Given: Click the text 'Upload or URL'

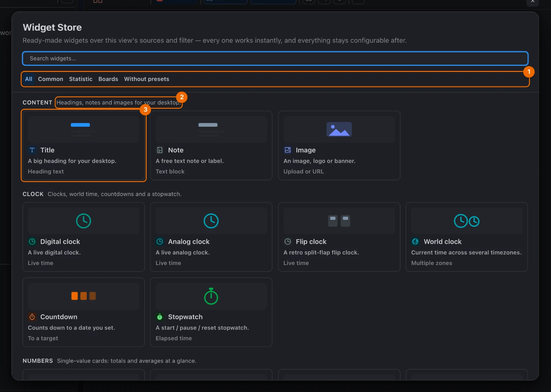Looking at the screenshot, I should point(304,171).
